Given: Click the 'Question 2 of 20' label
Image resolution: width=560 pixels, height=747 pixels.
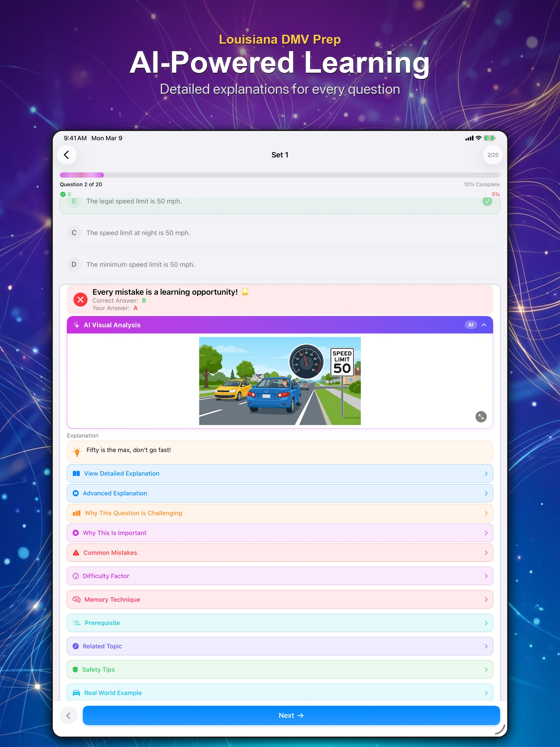Looking at the screenshot, I should point(81,184).
